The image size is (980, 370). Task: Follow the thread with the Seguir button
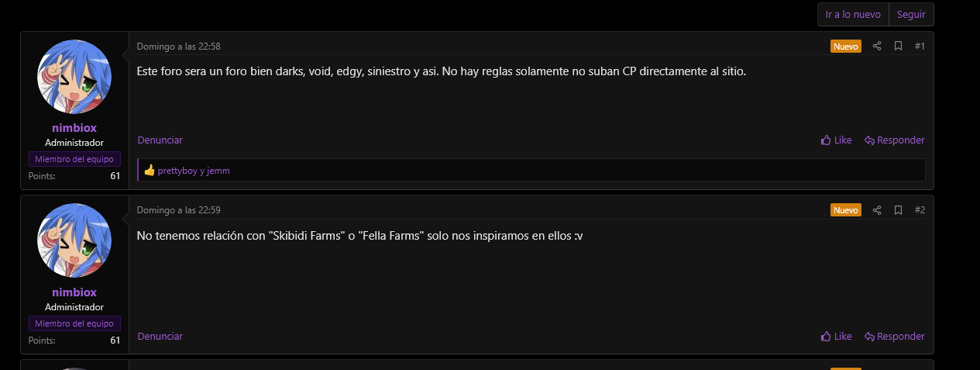(911, 15)
